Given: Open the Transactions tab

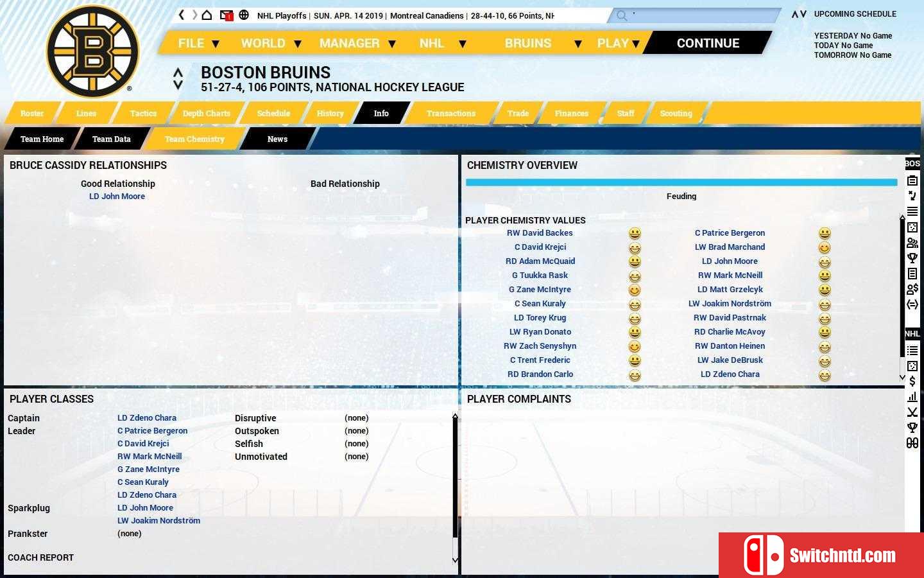Looking at the screenshot, I should pos(451,113).
